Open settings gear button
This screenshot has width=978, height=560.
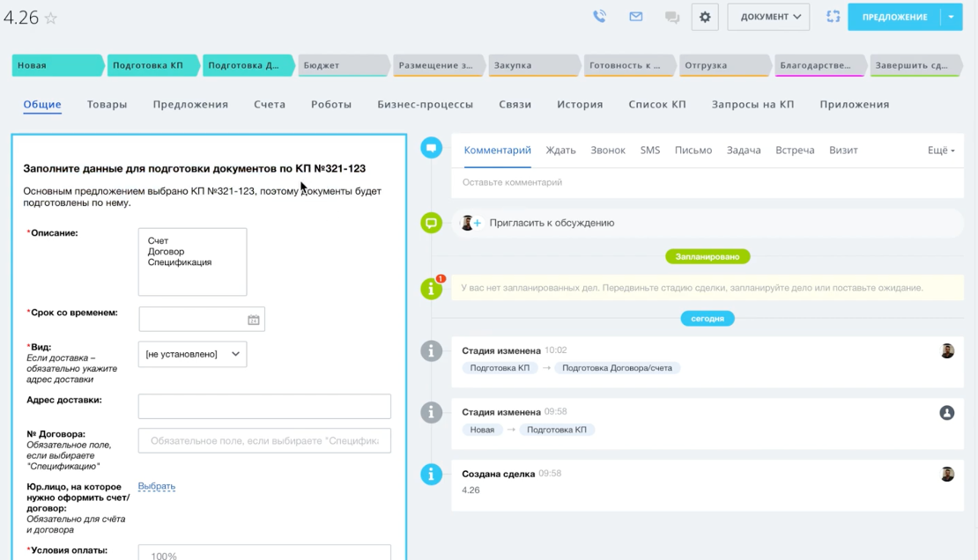point(705,17)
